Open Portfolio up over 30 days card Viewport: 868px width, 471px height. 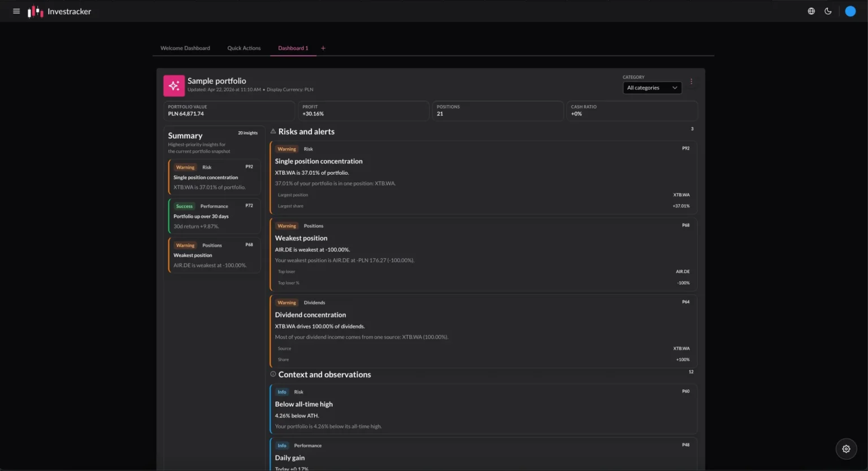coord(214,216)
